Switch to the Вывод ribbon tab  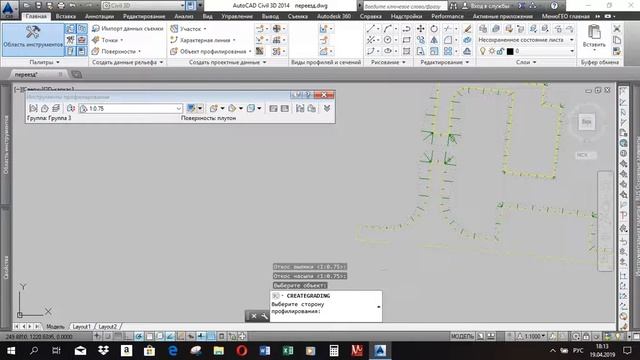point(270,16)
